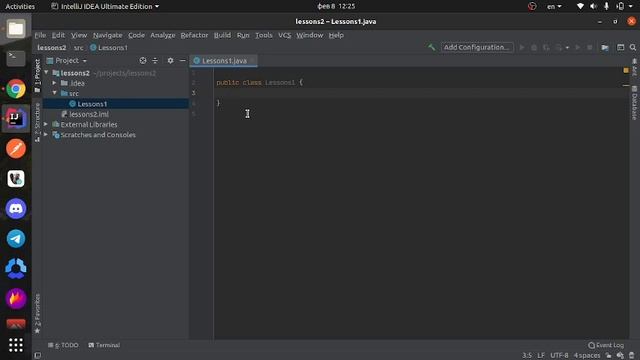Click Add Configuration button
This screenshot has width=640, height=360.
(x=477, y=47)
